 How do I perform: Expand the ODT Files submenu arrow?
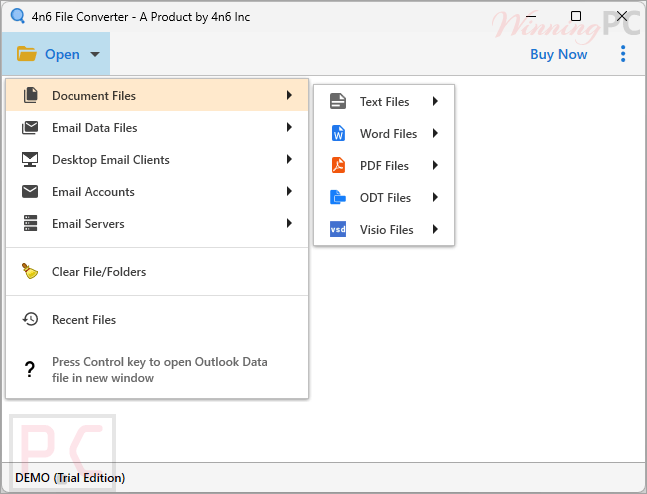(435, 197)
